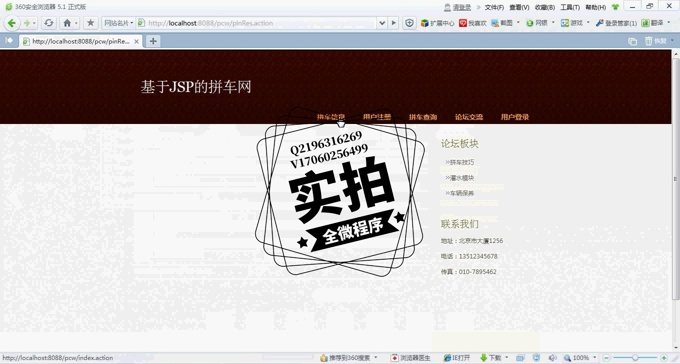Viewport: 680px width, 364px height.
Task: Open 浏览器医生 in the status bar
Action: coord(410,358)
